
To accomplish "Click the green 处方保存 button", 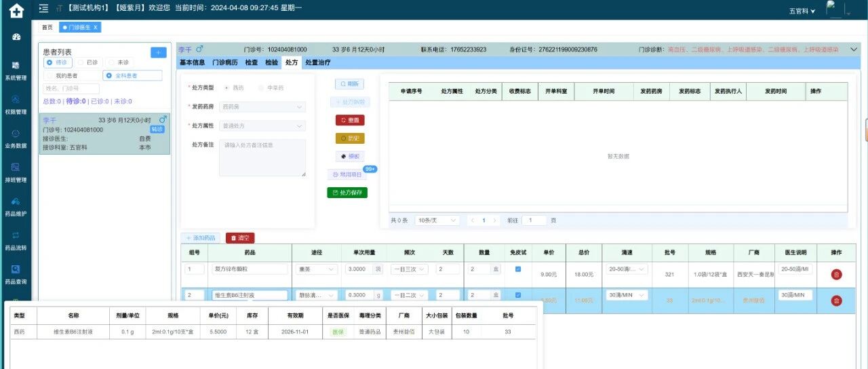I will [347, 193].
